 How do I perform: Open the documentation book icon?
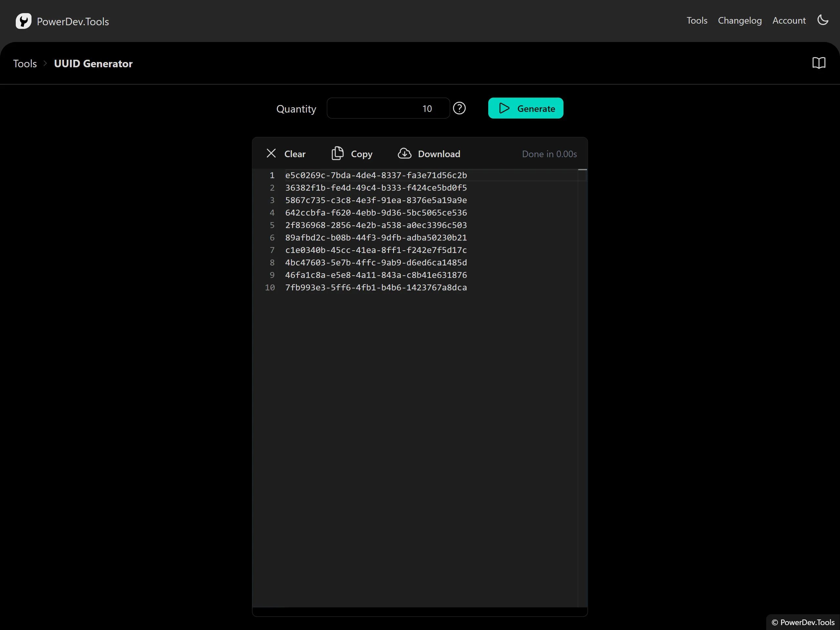pyautogui.click(x=819, y=63)
